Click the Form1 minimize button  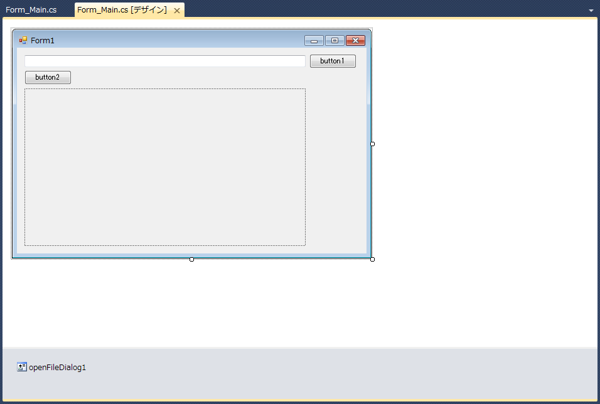pos(314,41)
